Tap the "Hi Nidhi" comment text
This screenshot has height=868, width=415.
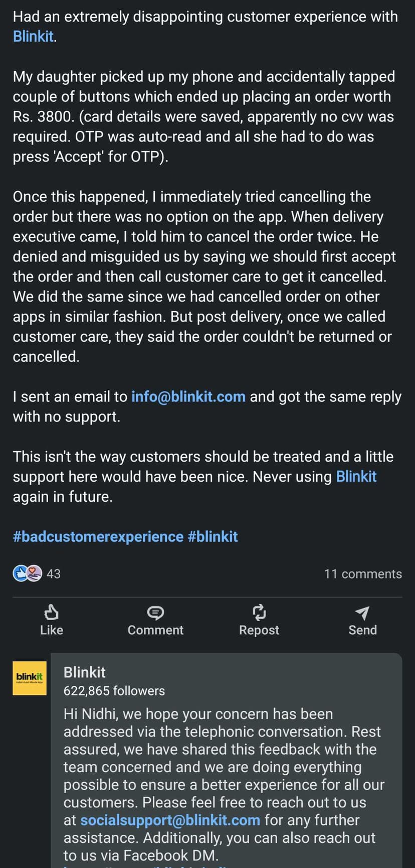click(221, 758)
